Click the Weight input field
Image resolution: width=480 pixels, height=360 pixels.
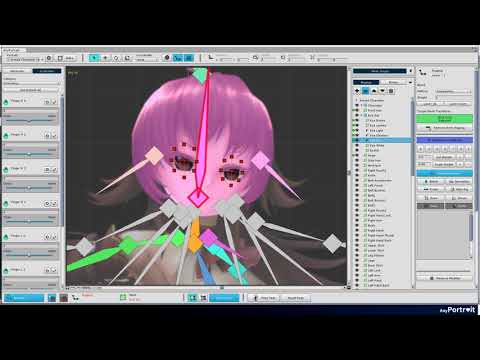point(454,97)
